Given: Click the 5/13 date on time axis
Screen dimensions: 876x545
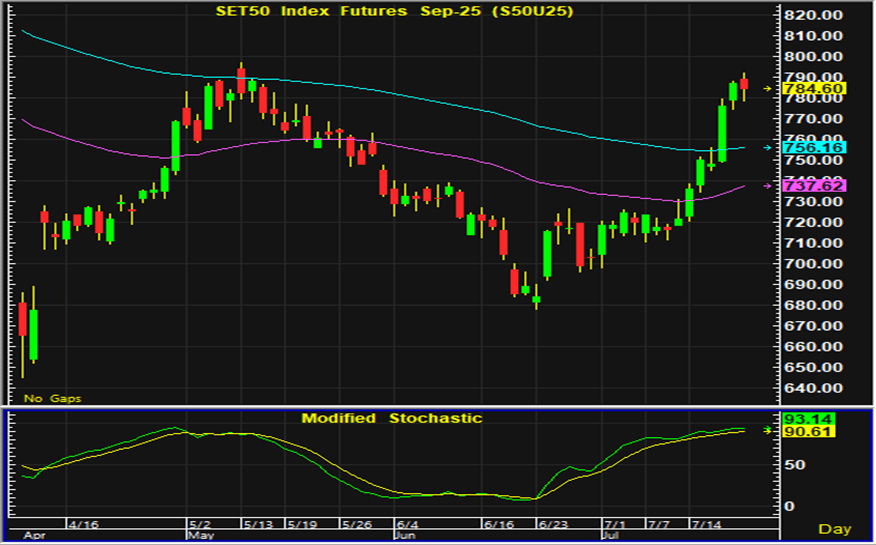Looking at the screenshot, I should click(258, 524).
